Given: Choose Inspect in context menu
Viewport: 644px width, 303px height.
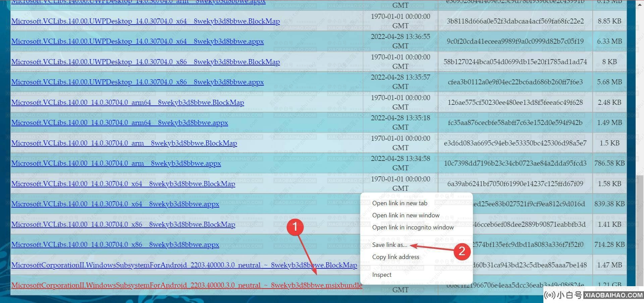Looking at the screenshot, I should click(x=382, y=275).
